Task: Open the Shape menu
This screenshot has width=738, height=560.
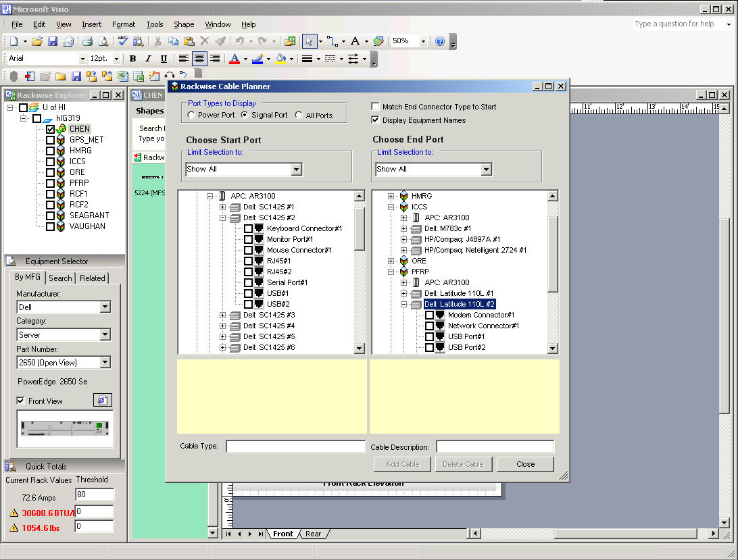Action: click(x=184, y=24)
